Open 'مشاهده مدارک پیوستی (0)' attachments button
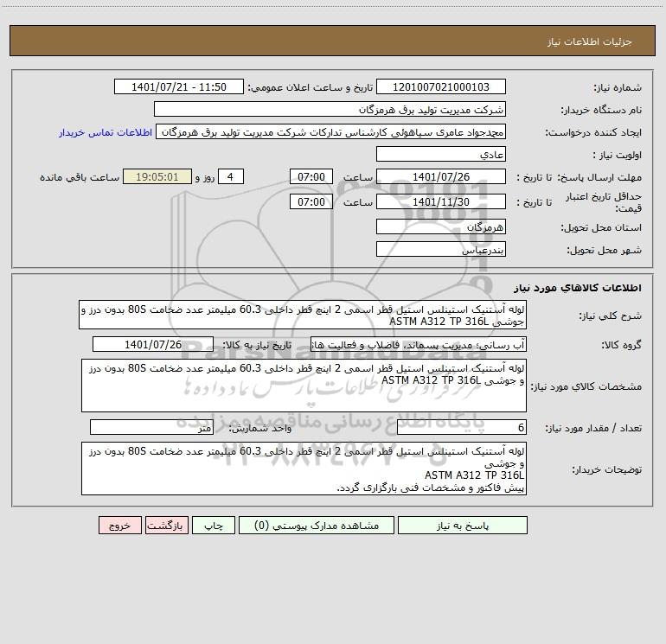Screen dimensions: 666x644 (x=317, y=525)
